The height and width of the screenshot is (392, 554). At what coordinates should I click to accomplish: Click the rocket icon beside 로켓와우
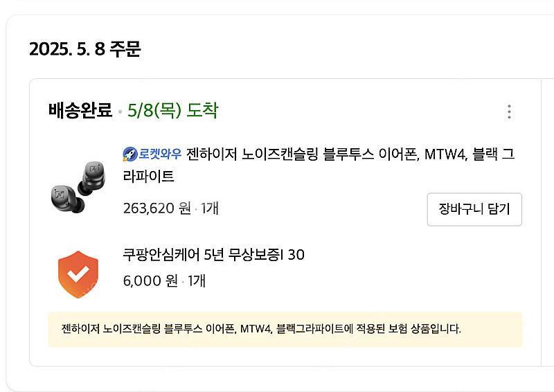tap(129, 154)
